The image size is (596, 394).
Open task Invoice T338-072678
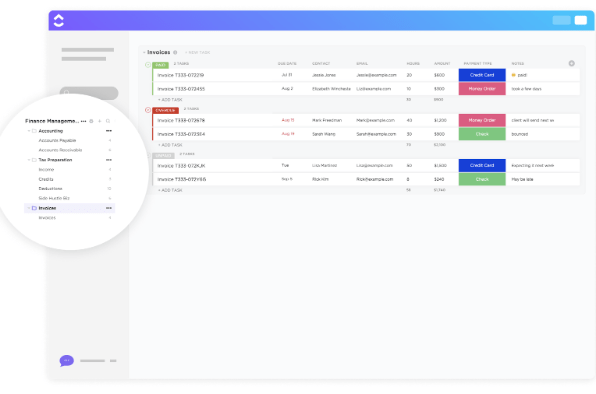181,120
